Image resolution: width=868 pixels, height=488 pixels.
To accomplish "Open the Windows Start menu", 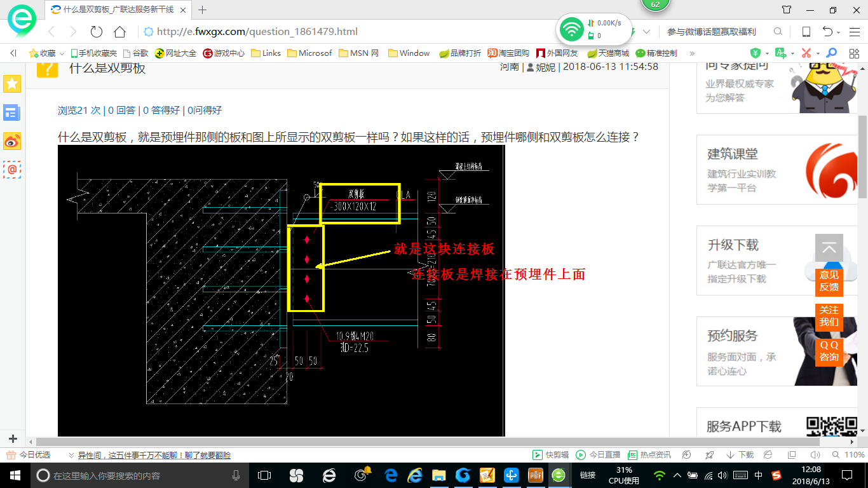I will tap(14, 475).
